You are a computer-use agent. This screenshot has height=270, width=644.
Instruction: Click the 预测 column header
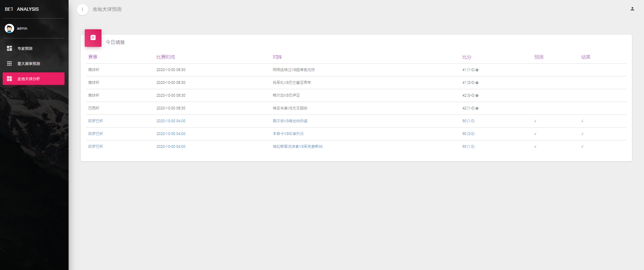tap(539, 57)
